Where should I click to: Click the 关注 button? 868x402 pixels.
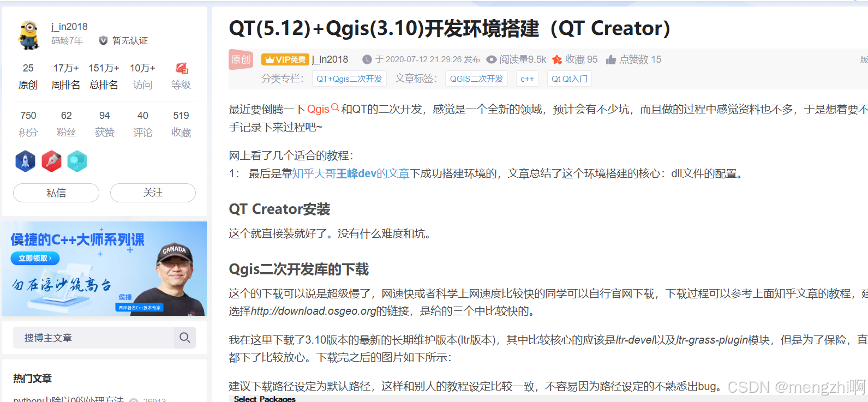click(153, 193)
